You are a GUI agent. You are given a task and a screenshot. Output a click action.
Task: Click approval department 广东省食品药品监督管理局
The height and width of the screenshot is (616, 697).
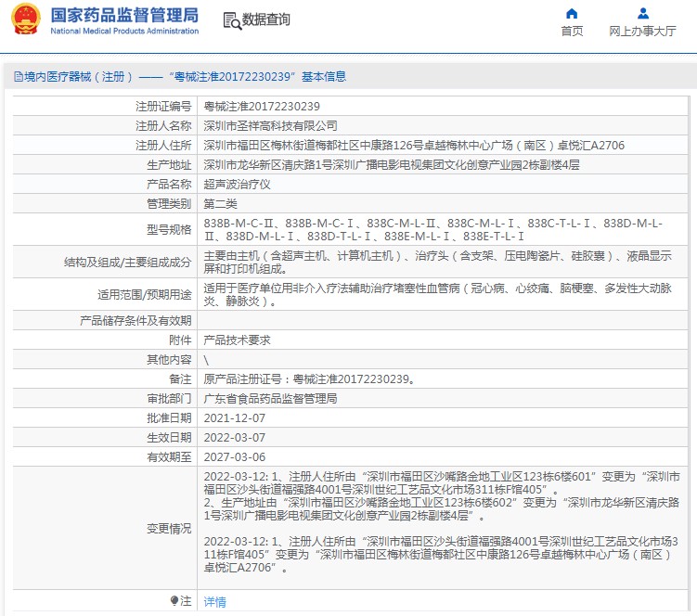[x=270, y=399]
